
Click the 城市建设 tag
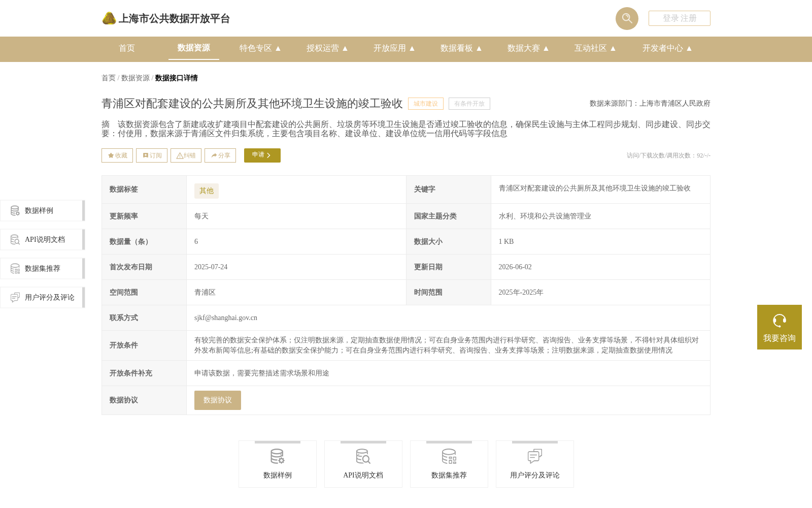pos(426,104)
